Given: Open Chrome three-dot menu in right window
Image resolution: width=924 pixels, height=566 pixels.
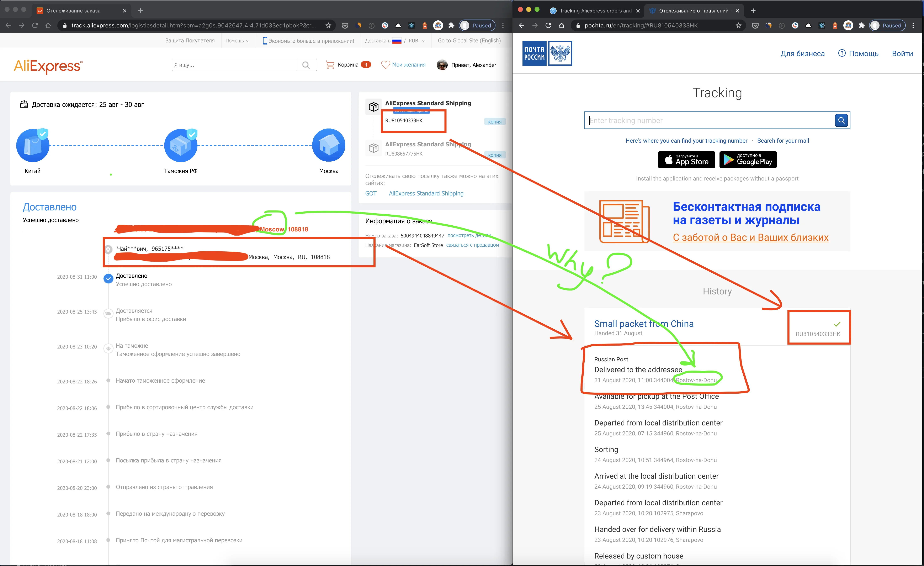Looking at the screenshot, I should coord(913,26).
